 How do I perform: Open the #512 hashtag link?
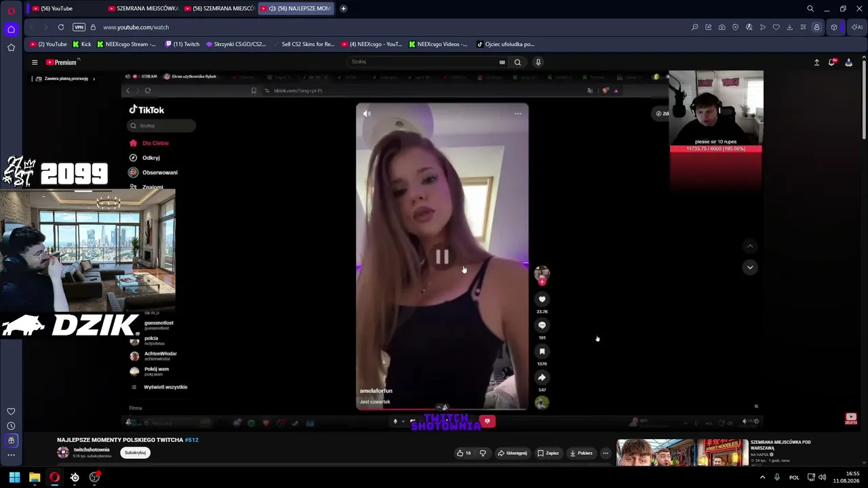[x=192, y=440]
